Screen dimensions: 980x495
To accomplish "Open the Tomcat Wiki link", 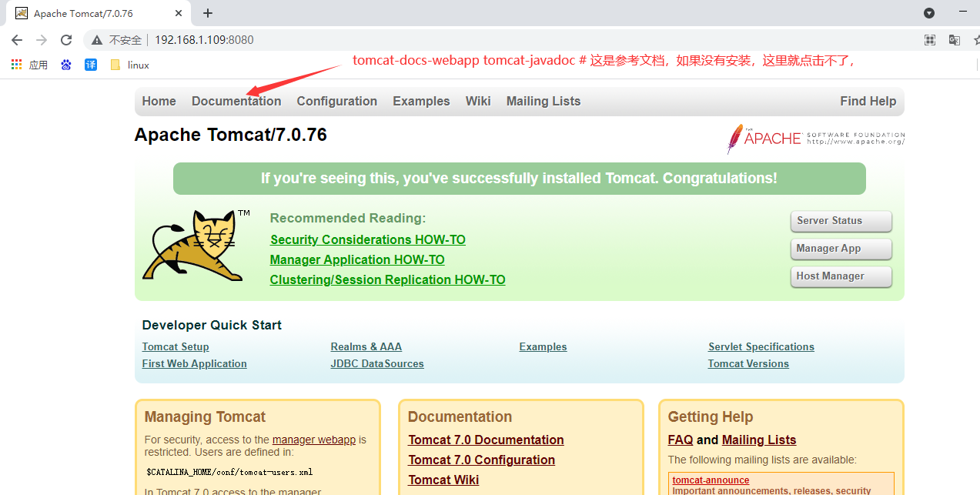I will tap(443, 480).
